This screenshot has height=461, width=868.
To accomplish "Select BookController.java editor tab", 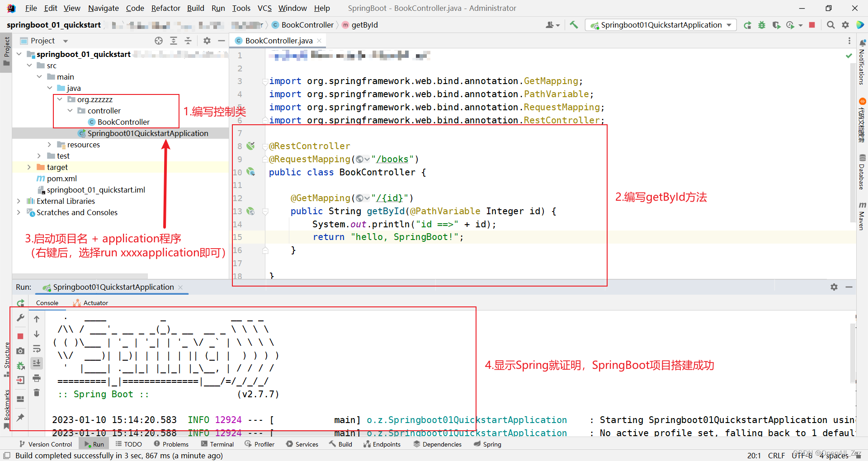I will click(278, 41).
